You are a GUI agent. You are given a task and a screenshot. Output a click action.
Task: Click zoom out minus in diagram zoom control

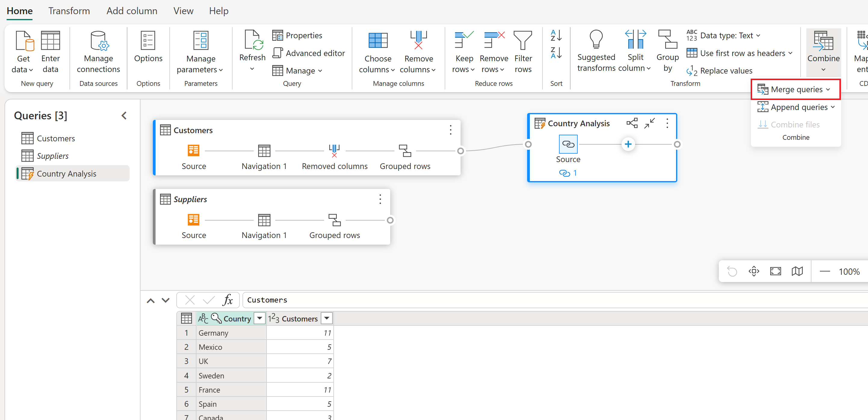(825, 271)
